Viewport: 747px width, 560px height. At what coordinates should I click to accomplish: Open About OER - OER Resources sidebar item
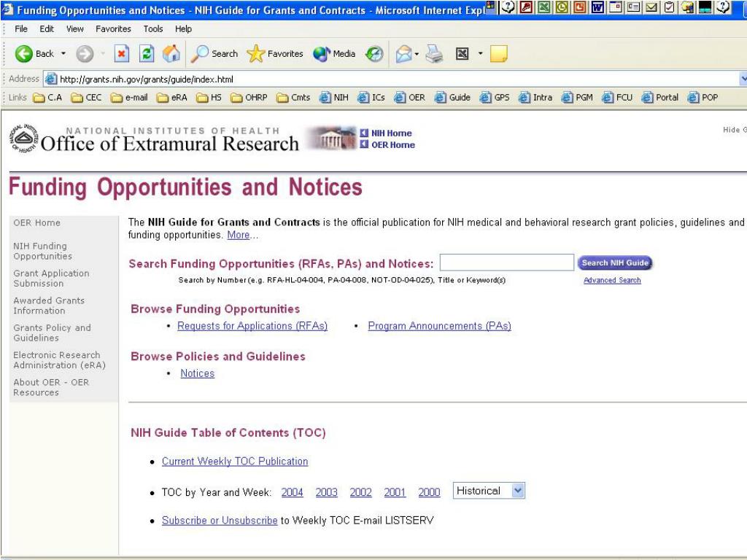51,387
